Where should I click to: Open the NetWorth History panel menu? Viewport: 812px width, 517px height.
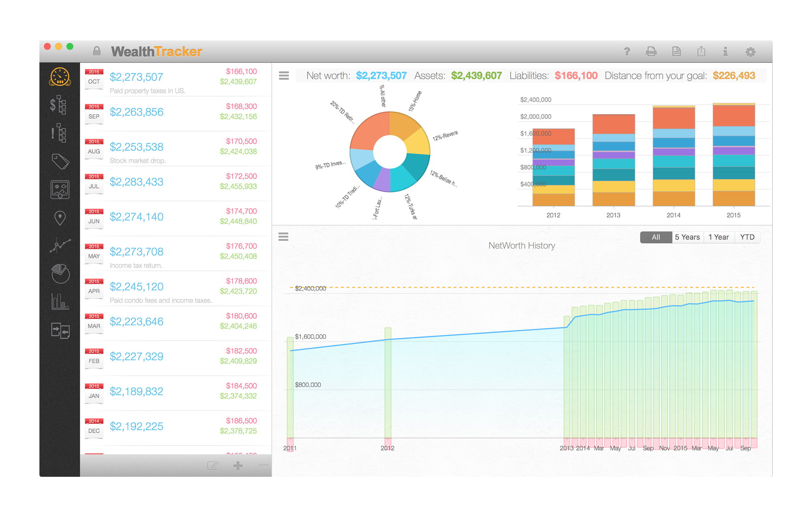coord(284,237)
